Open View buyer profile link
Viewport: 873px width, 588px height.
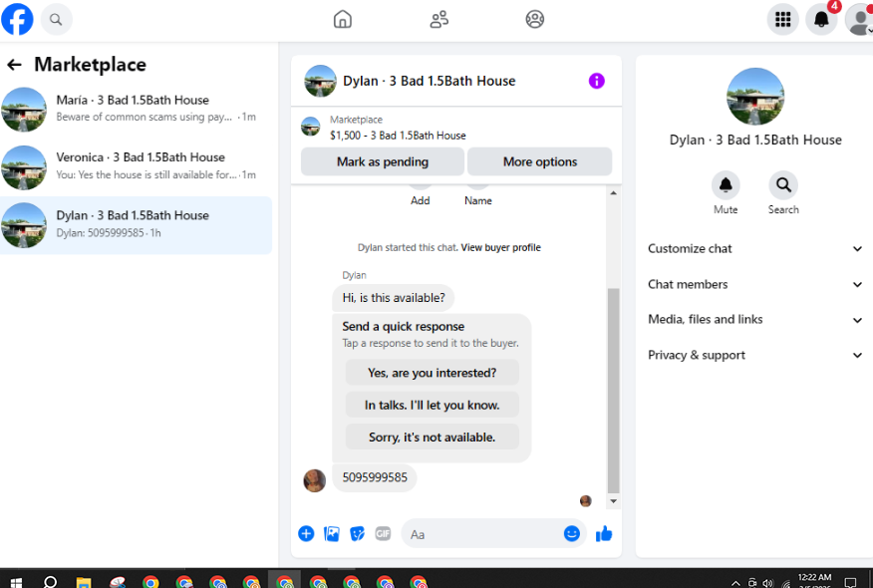pyautogui.click(x=500, y=247)
